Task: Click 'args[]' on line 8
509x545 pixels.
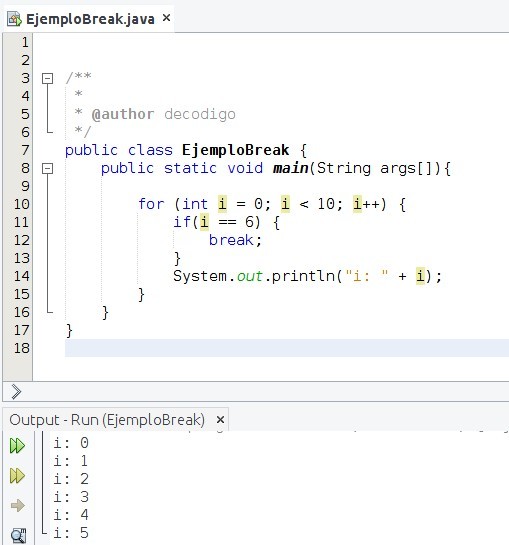Action: (406, 169)
